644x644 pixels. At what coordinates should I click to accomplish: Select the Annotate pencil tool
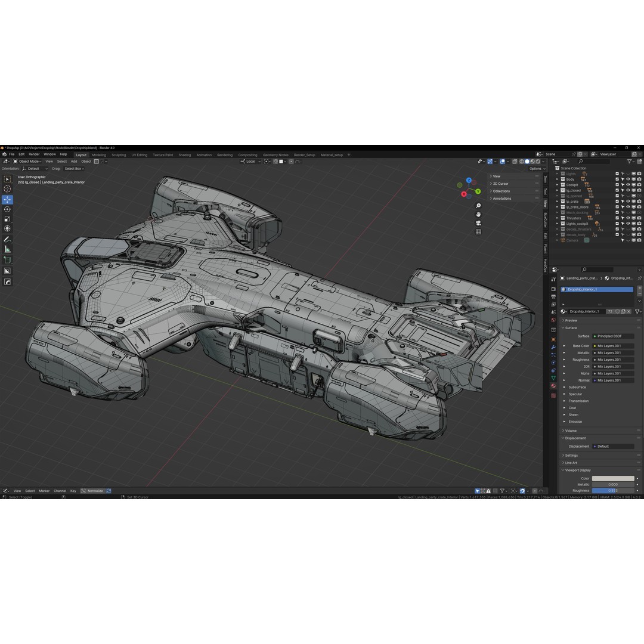pyautogui.click(x=7, y=240)
